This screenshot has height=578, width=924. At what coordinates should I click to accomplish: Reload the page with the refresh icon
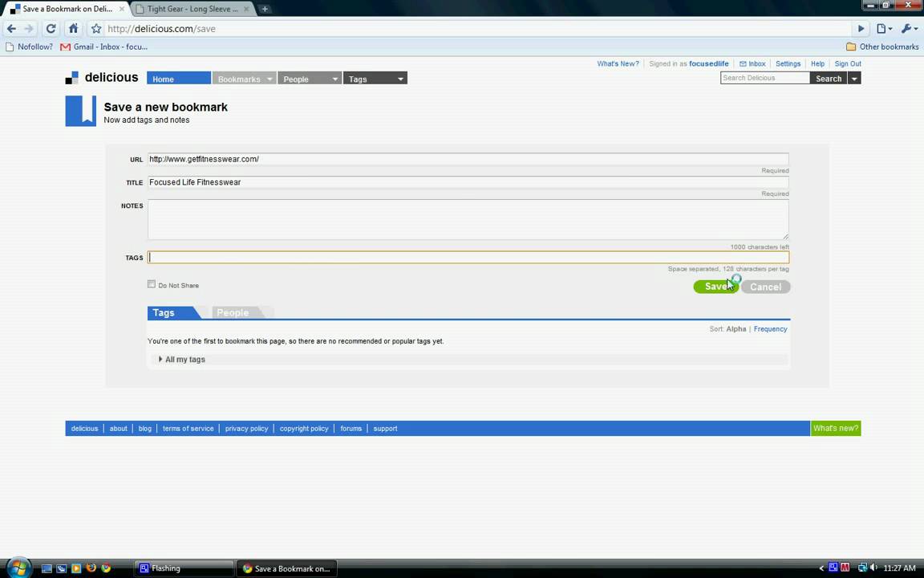click(51, 28)
